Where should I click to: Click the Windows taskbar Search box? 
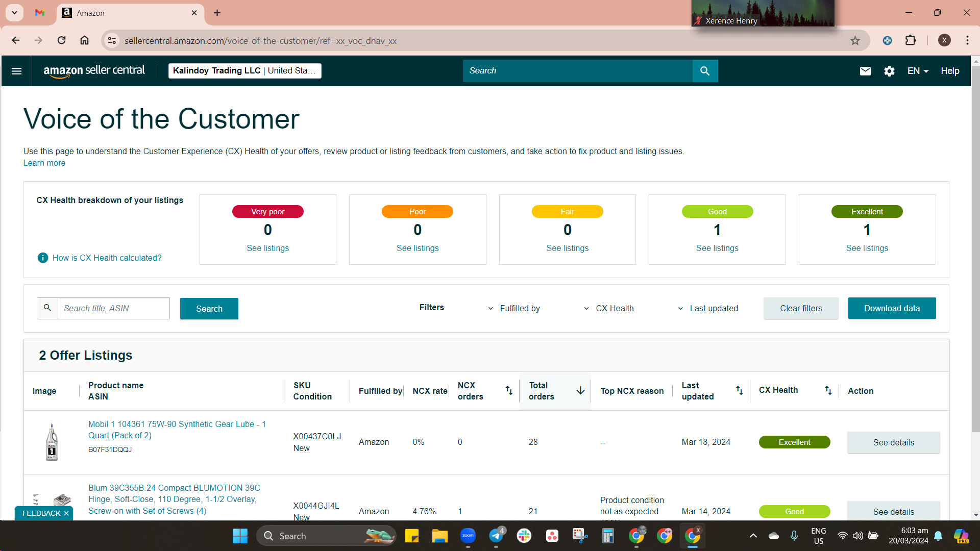[327, 536]
